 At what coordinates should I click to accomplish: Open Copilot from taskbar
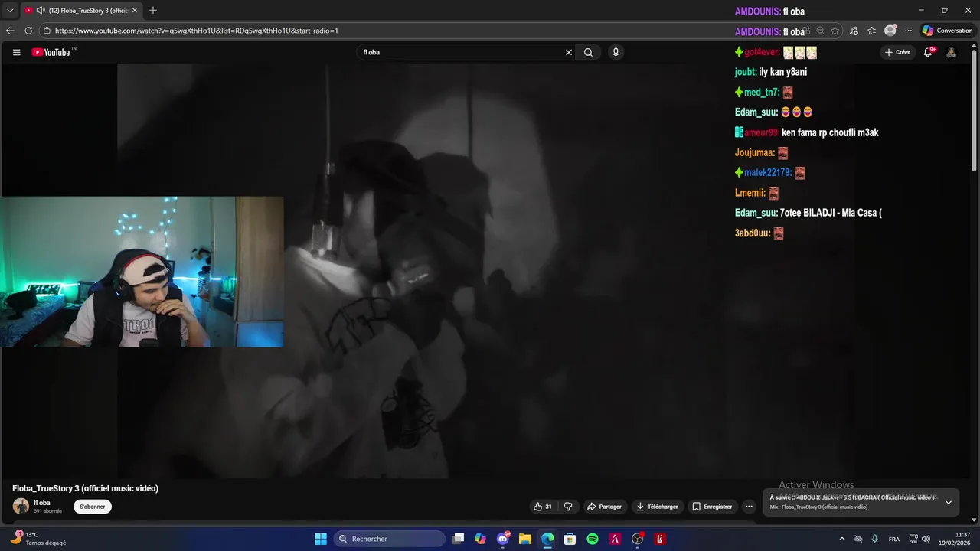click(480, 539)
